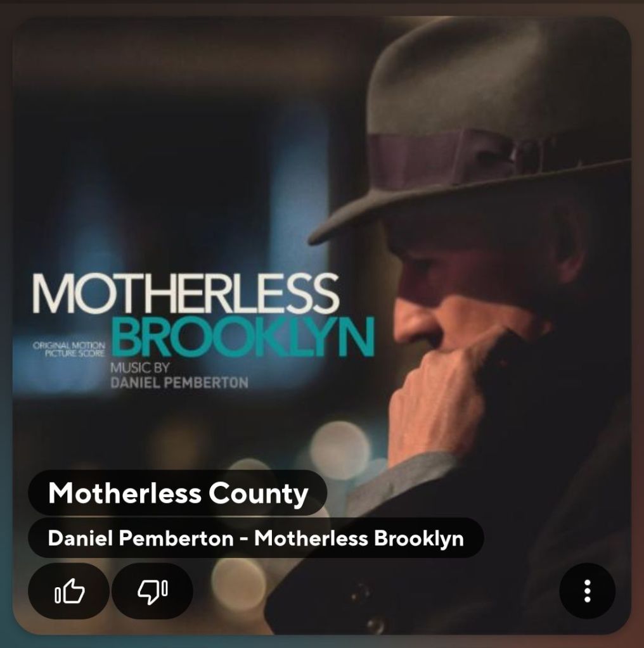This screenshot has height=648, width=644.
Task: Click the Music By Daniel Pemberton credit
Action: (179, 375)
